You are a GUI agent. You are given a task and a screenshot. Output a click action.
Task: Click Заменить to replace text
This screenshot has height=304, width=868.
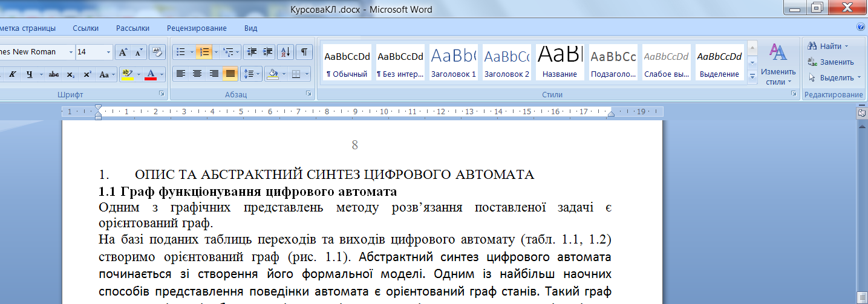click(x=831, y=62)
